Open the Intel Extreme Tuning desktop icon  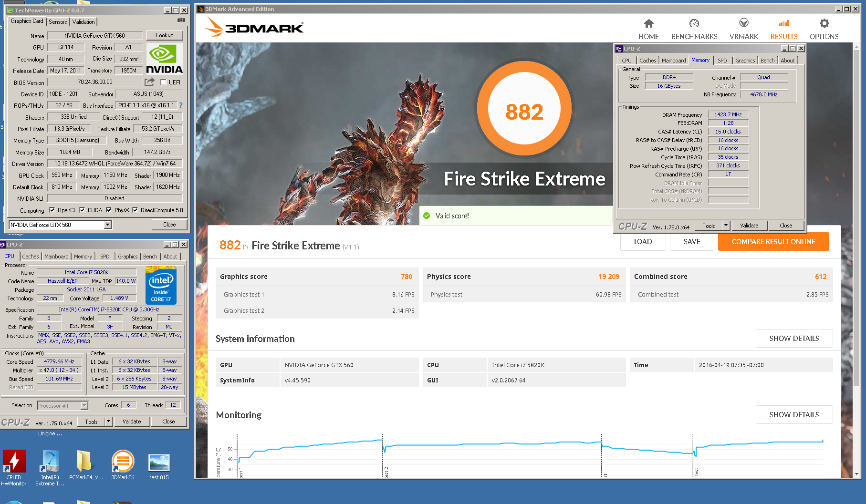(50, 462)
